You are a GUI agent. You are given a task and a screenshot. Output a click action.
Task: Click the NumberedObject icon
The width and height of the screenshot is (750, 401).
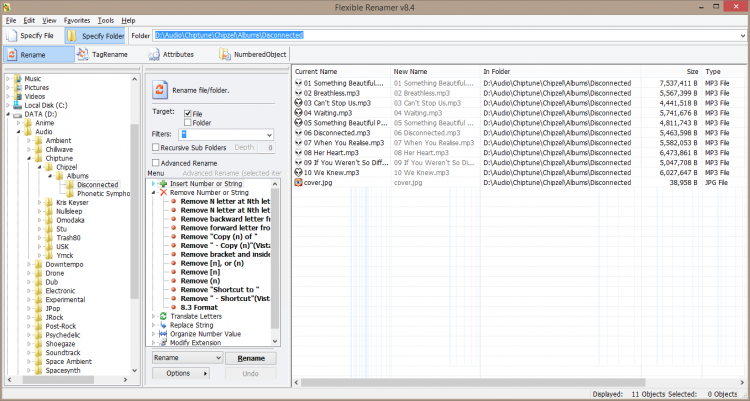[x=225, y=55]
